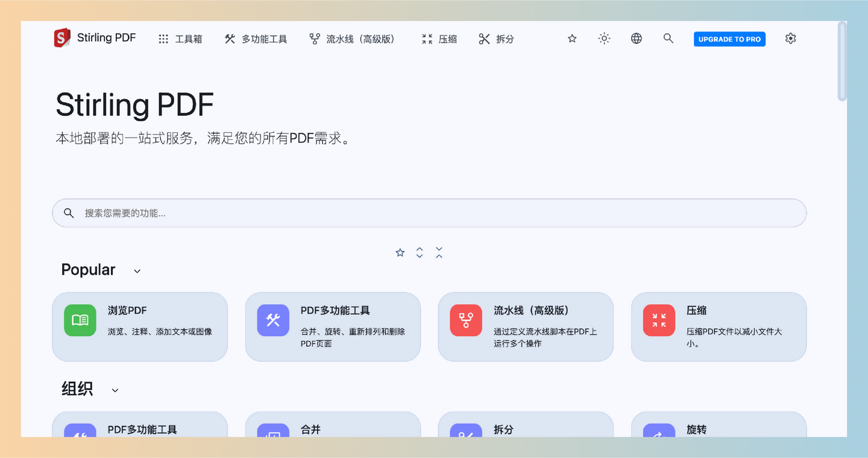Open the 浏览PDF card title

pyautogui.click(x=127, y=311)
